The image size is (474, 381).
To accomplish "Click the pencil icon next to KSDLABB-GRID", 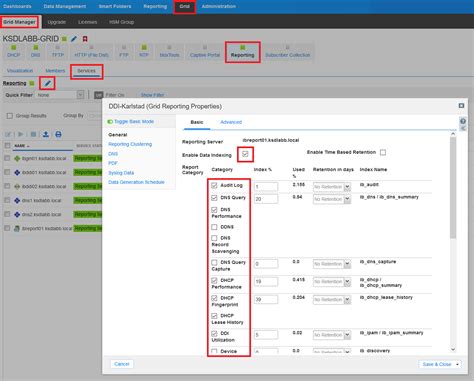I will (x=74, y=39).
